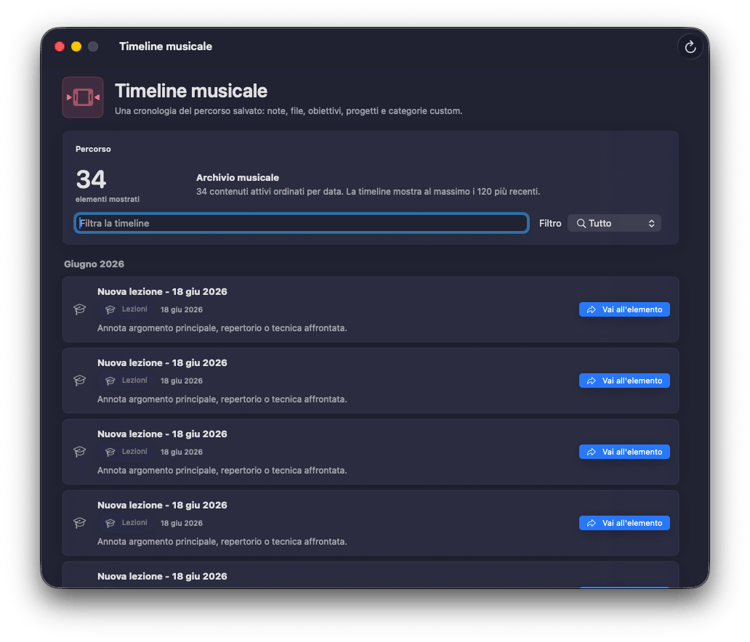
Task: Click graduation cap icon left of first lesson card
Action: 79,310
